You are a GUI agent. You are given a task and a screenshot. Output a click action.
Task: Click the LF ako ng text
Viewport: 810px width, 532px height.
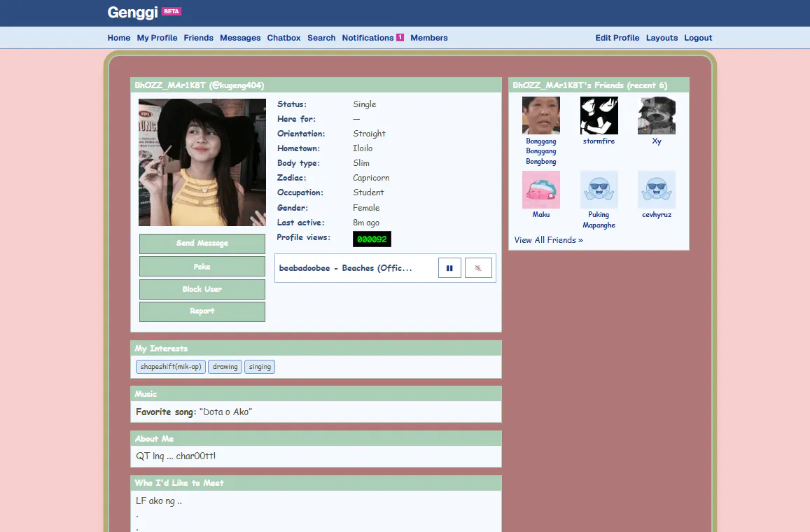click(x=159, y=501)
